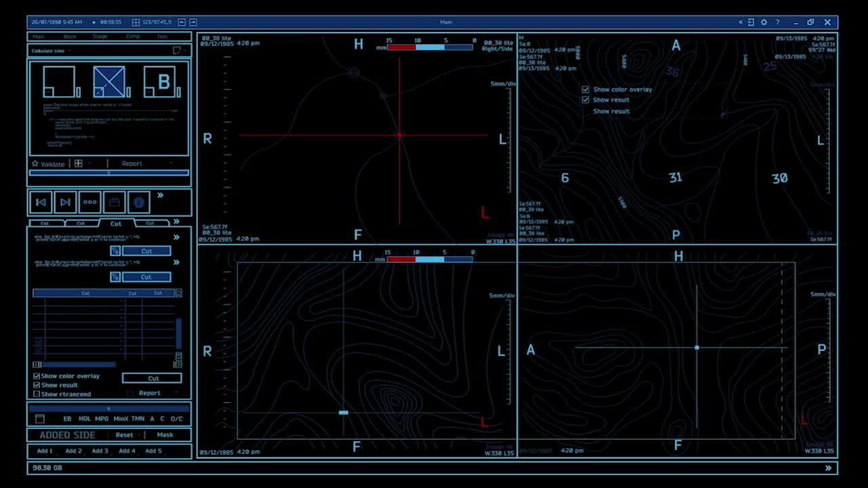Screen dimensions: 868x488
Task: Click the right window arrow icon in title bar
Action: [x=193, y=22]
